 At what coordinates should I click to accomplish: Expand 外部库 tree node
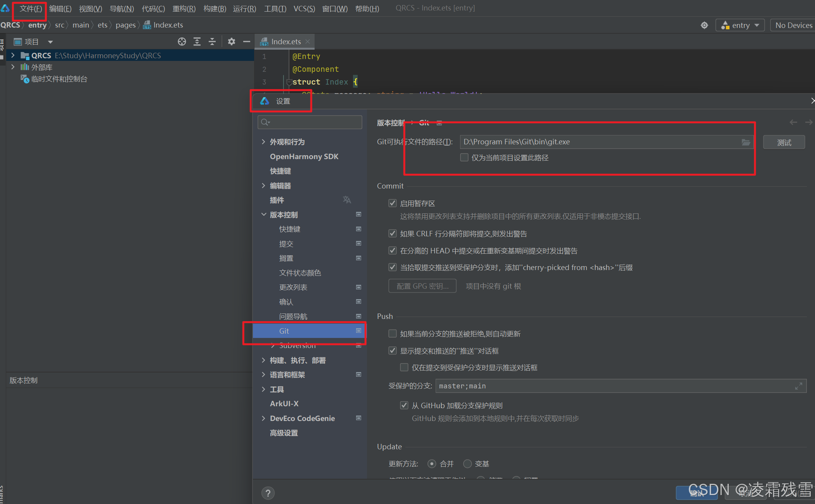pos(13,67)
